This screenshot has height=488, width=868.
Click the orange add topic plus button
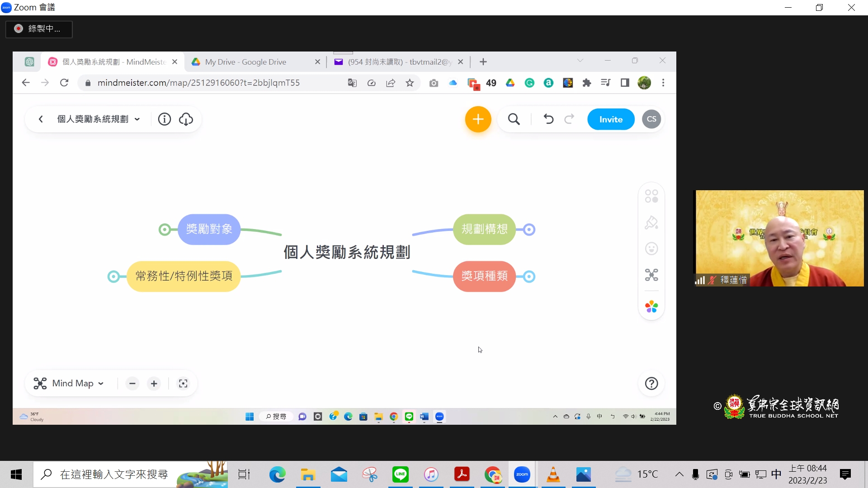tap(478, 119)
